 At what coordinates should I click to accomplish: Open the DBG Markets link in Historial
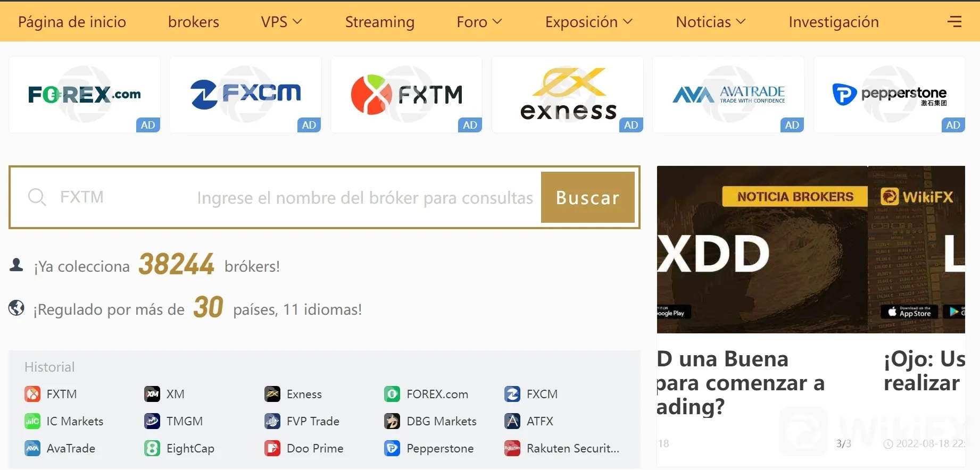coord(442,421)
